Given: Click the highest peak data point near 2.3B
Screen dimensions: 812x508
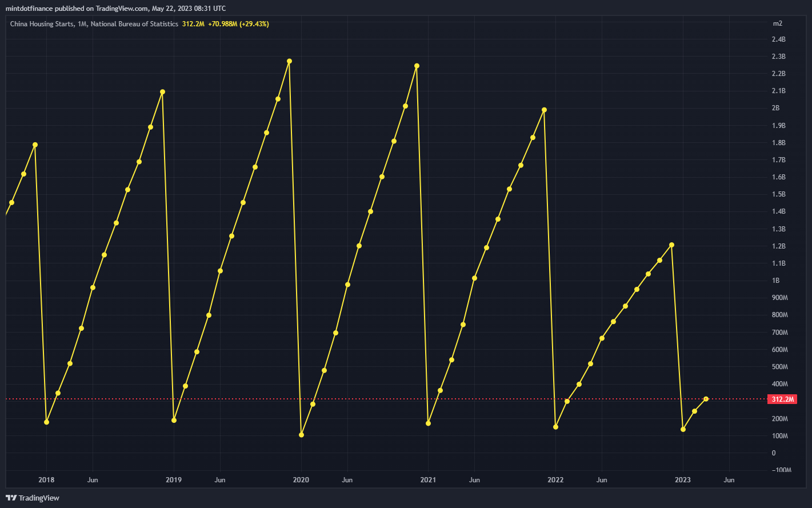Looking at the screenshot, I should pos(289,61).
